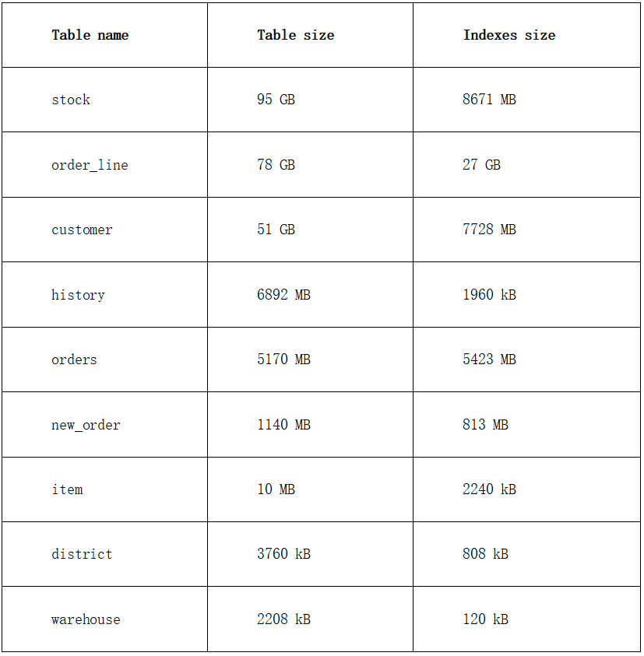The width and height of the screenshot is (644, 656).
Task: Select the "27 GB" indexes size value
Action: [482, 165]
